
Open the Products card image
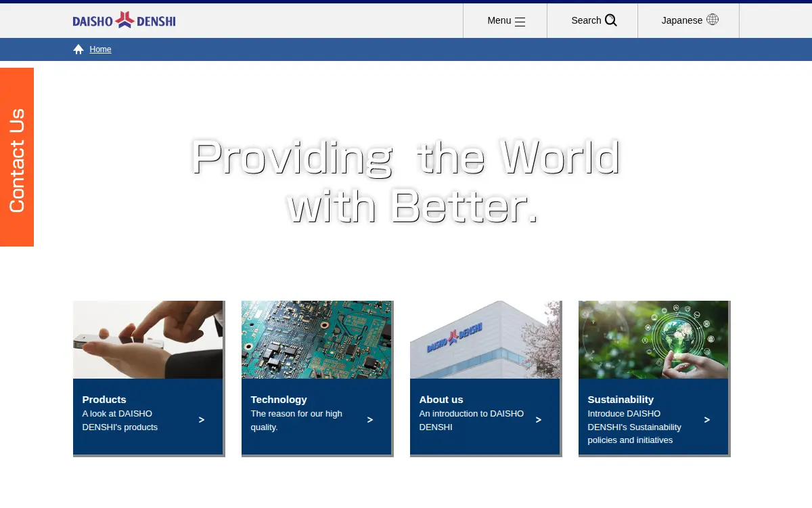click(x=148, y=339)
